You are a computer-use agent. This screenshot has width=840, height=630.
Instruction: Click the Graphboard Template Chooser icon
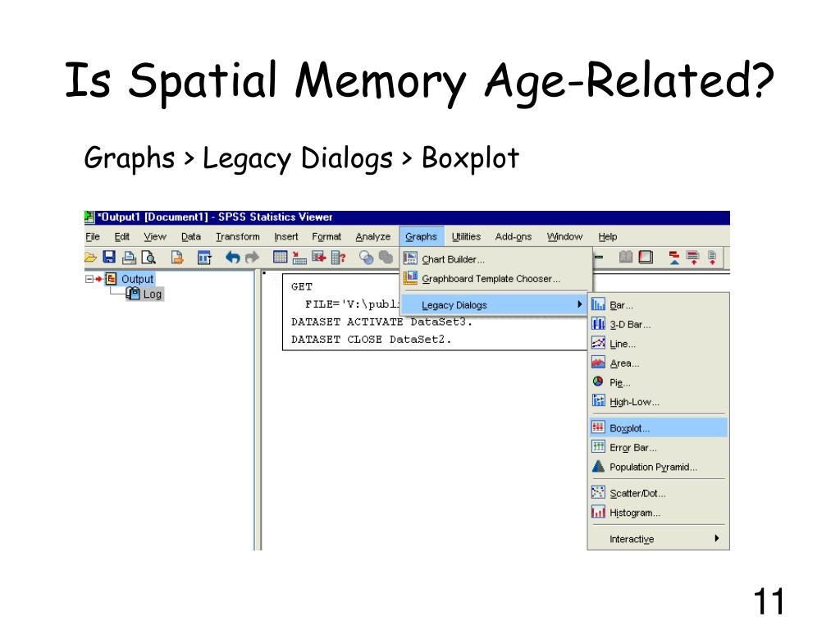[x=410, y=277]
